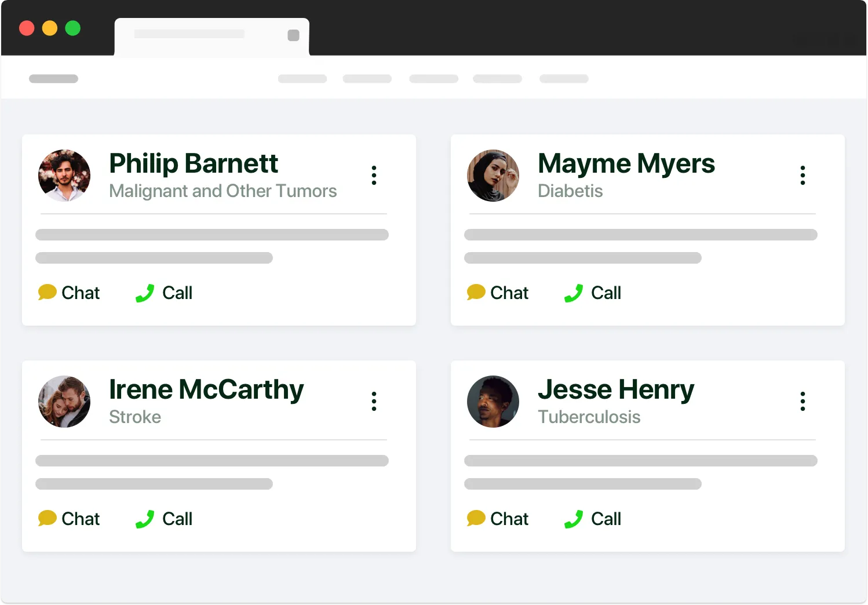Click the browser tab at the top
Viewport: 868px width, 605px height.
pyautogui.click(x=211, y=36)
